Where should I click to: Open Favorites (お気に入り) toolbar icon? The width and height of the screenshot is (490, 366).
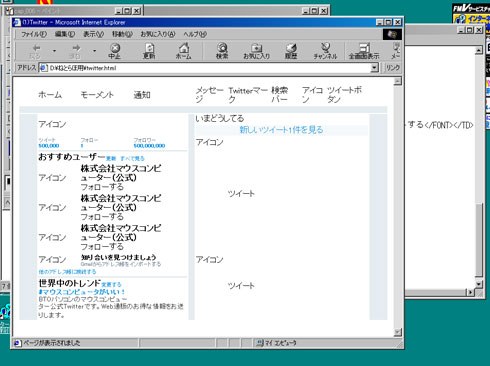pyautogui.click(x=256, y=51)
